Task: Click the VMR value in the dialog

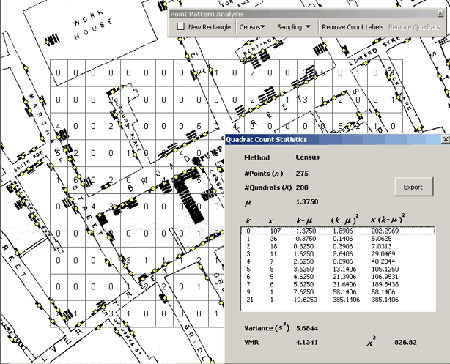Action: point(307,342)
